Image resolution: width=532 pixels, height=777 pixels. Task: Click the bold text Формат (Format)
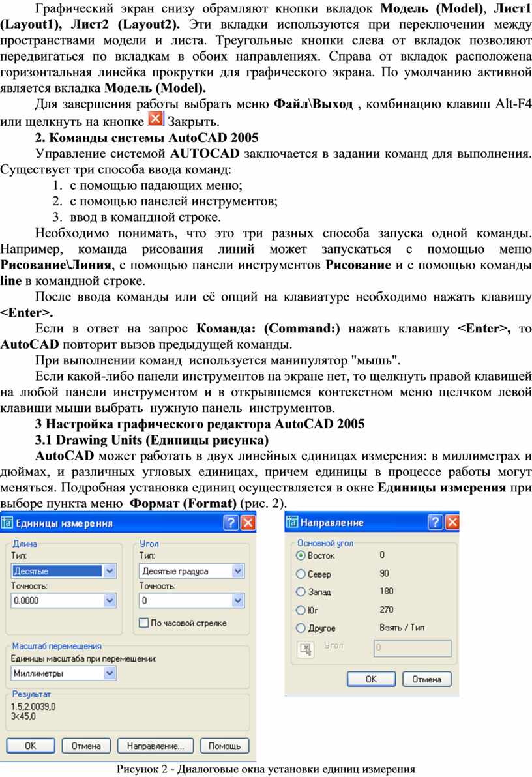point(183,503)
